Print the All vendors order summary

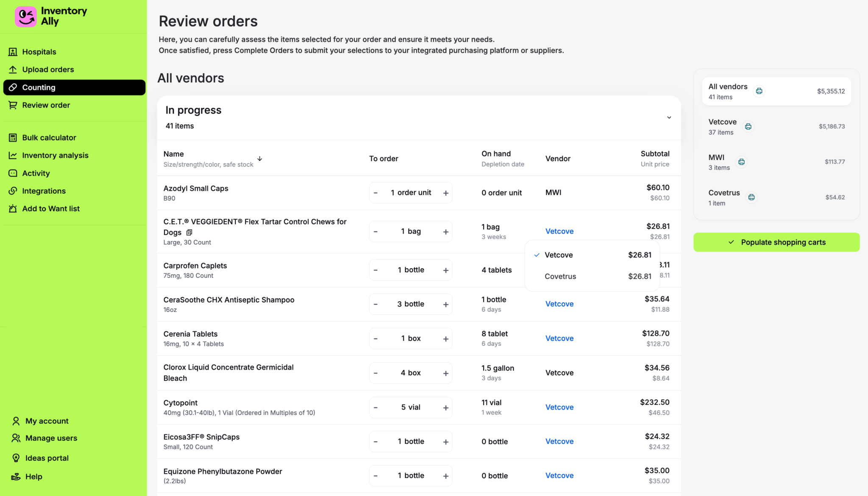tap(759, 91)
